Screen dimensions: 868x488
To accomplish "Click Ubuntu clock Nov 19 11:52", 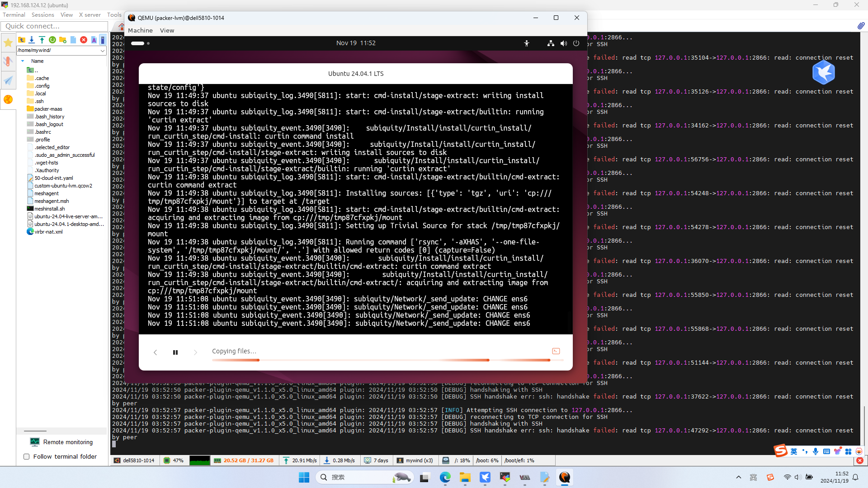I will click(x=356, y=43).
